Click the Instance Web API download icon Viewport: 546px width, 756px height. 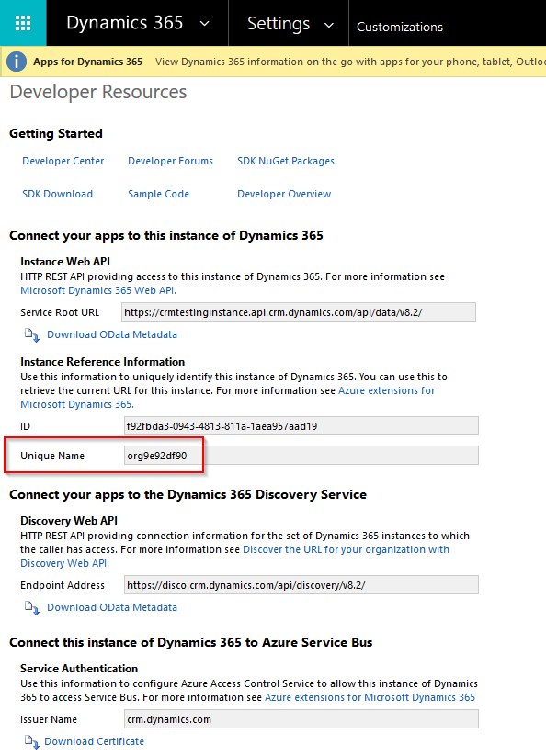tap(32, 334)
